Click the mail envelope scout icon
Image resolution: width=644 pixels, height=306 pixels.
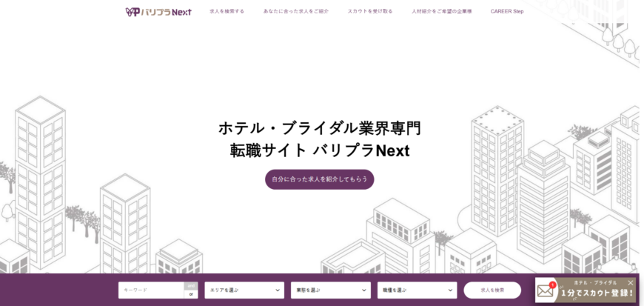pyautogui.click(x=546, y=290)
